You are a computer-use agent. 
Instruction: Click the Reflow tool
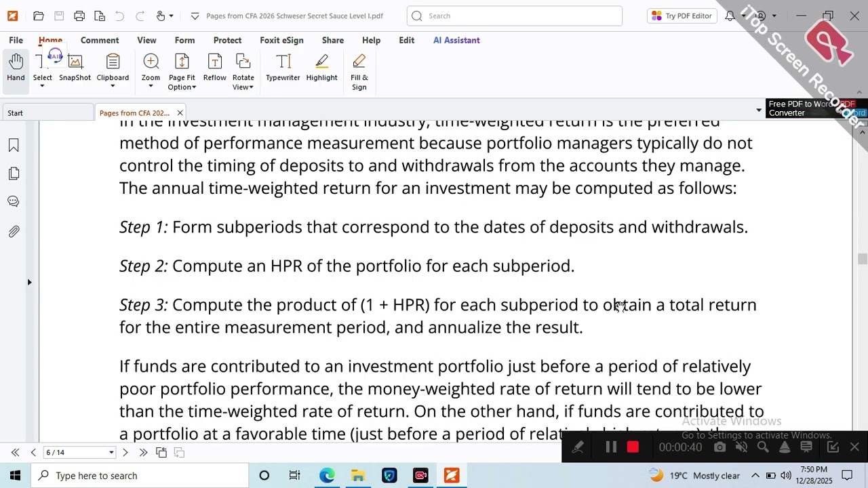214,68
